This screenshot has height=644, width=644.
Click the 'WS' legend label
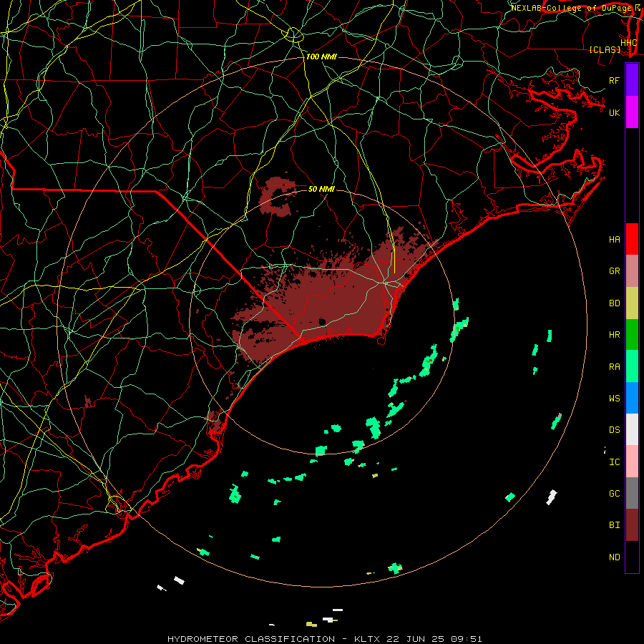614,399
